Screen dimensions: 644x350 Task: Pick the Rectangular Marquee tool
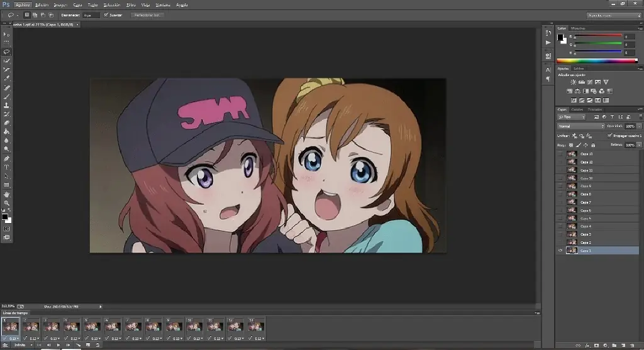click(x=7, y=43)
